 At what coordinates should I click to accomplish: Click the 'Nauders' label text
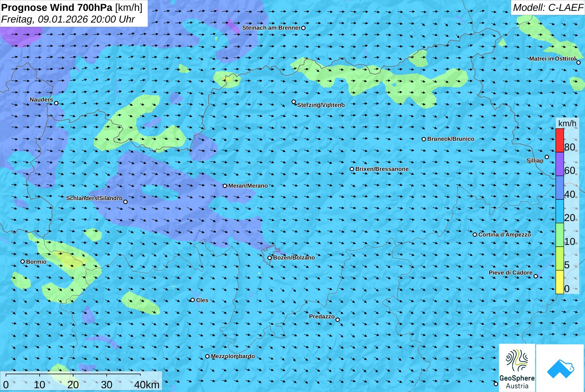pyautogui.click(x=41, y=99)
